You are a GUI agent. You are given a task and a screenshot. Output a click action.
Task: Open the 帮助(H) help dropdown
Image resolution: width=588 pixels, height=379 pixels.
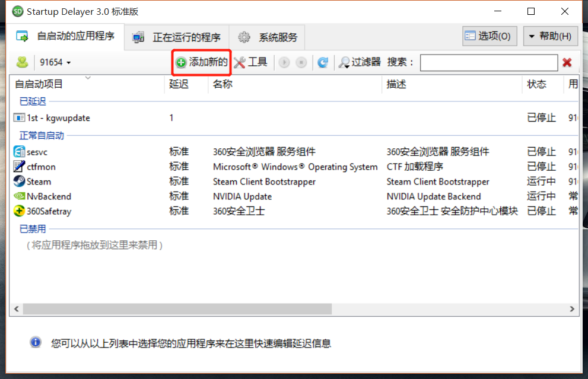(550, 36)
